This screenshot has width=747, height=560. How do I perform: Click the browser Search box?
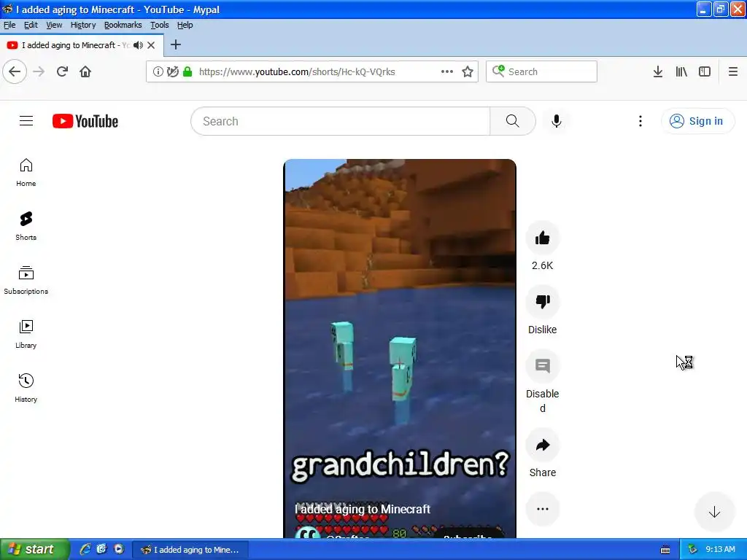[541, 71]
